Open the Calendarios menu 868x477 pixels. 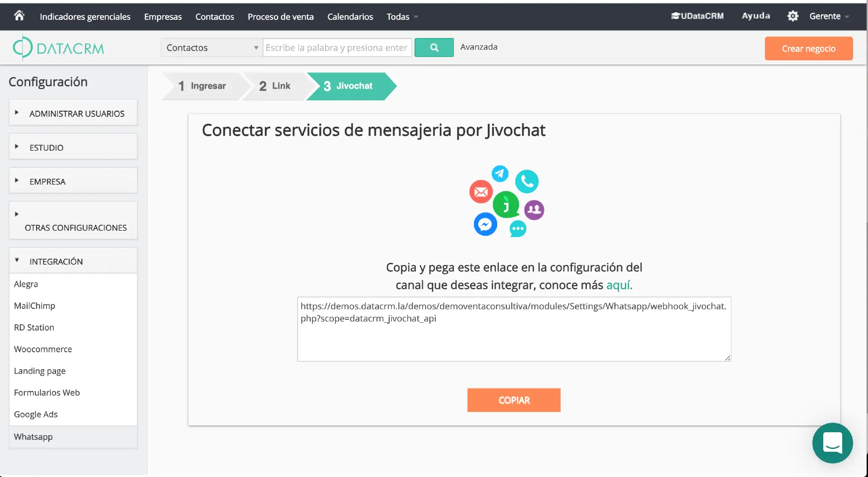click(x=350, y=17)
